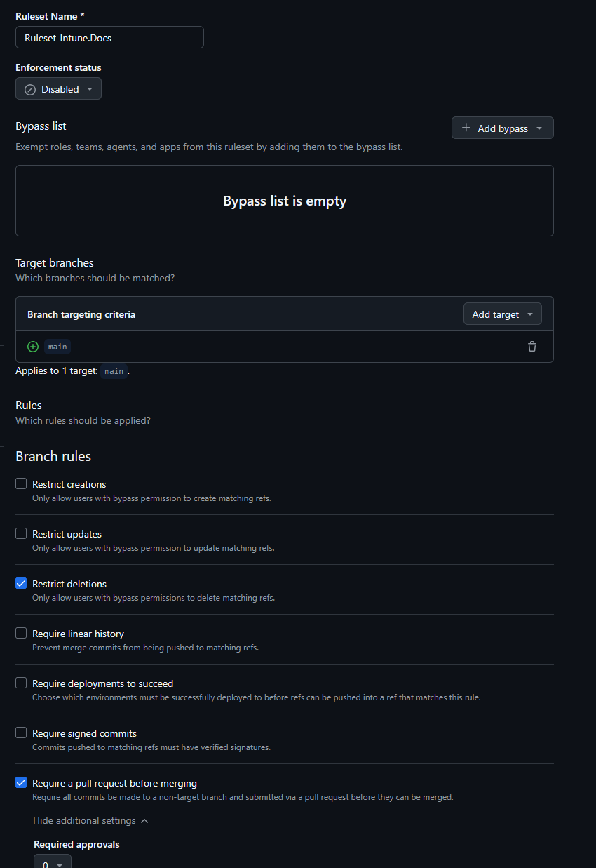Enable Require signed commits
596x868 pixels.
point(20,732)
